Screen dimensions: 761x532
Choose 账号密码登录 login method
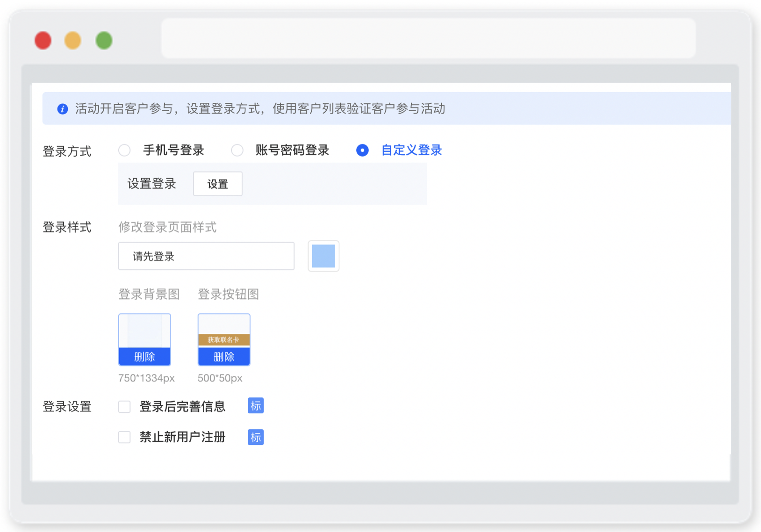click(x=237, y=150)
